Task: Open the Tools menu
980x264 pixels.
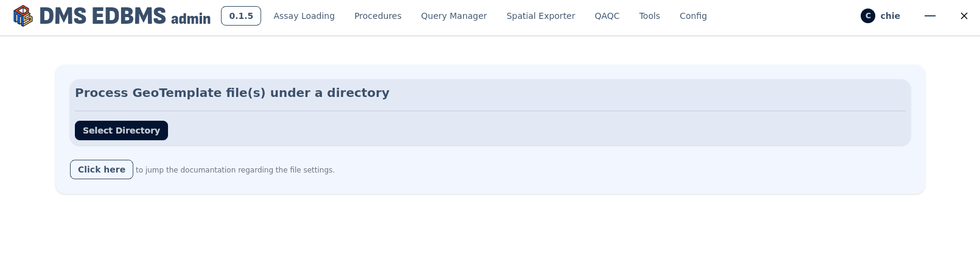Action: point(649,16)
